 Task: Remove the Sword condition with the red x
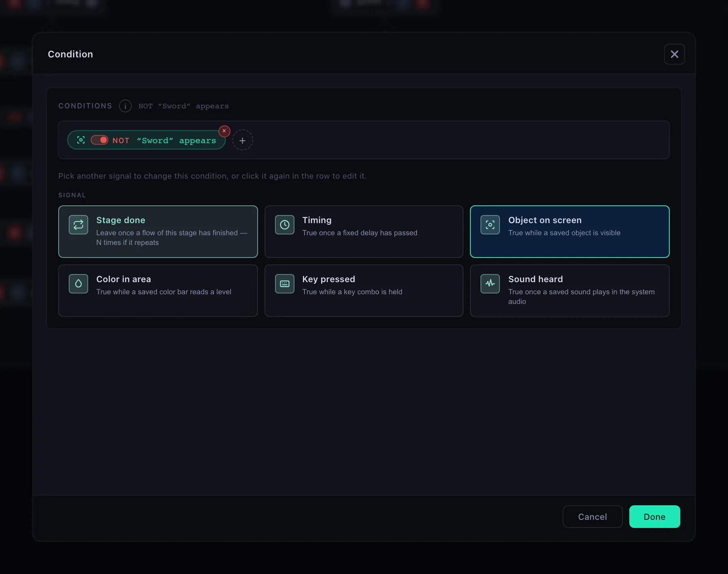tap(224, 131)
